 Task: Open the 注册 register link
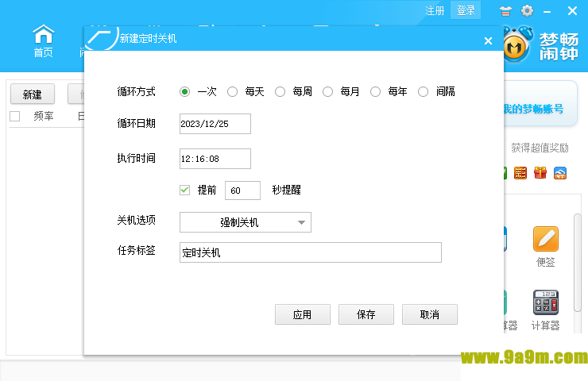pyautogui.click(x=435, y=11)
